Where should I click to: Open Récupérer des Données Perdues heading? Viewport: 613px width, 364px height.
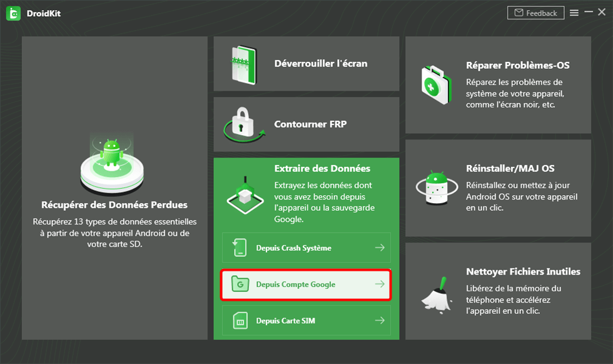(x=114, y=205)
